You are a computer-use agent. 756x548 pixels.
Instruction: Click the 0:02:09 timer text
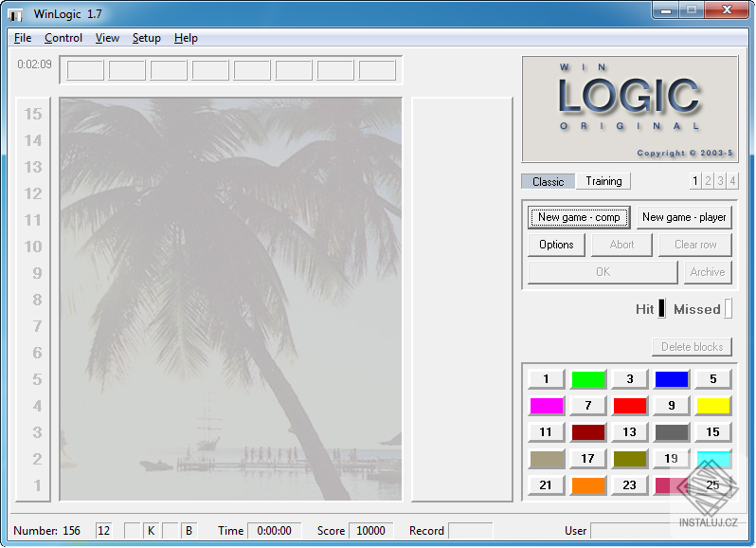pos(34,64)
